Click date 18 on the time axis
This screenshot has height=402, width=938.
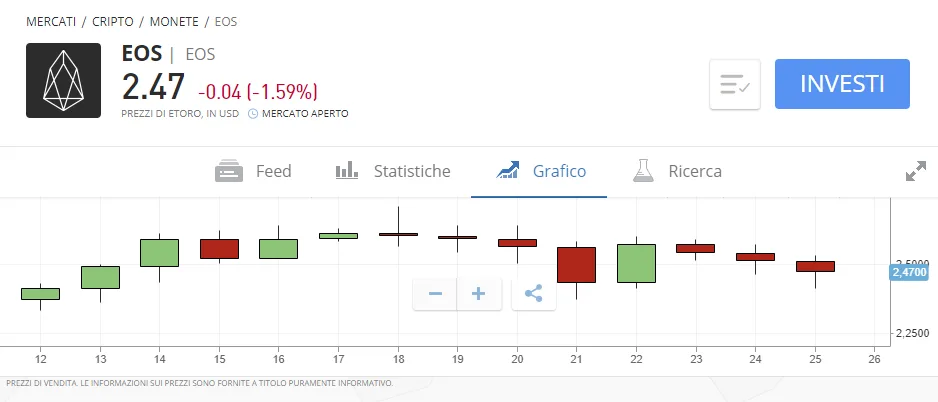click(399, 359)
